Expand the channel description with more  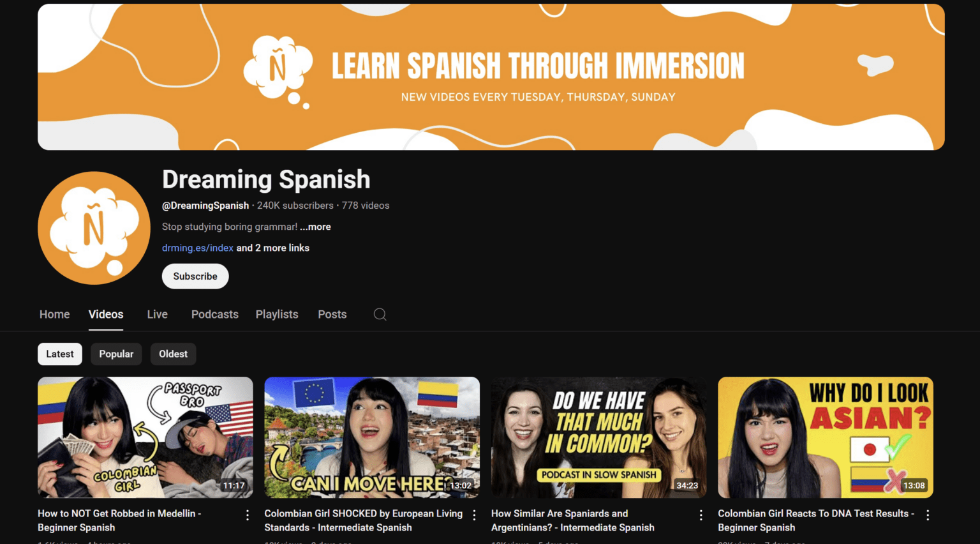pyautogui.click(x=315, y=227)
